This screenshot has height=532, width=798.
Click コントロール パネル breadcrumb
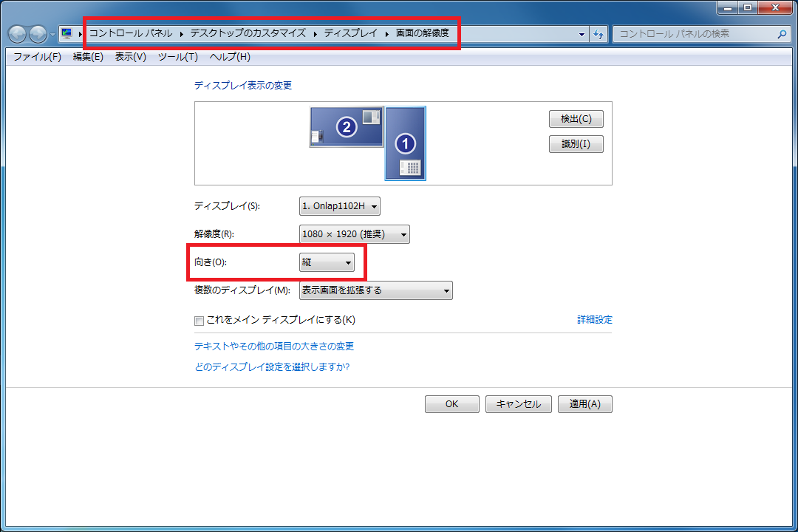(131, 33)
